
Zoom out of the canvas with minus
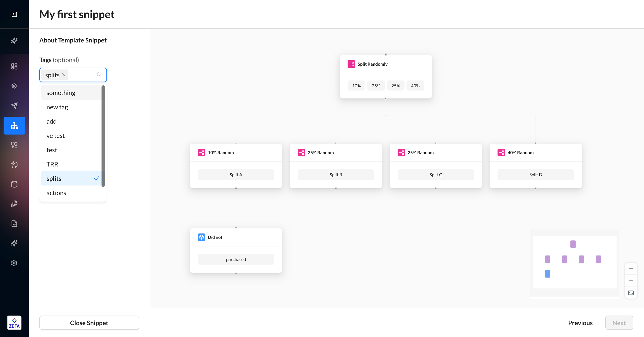coord(631,281)
